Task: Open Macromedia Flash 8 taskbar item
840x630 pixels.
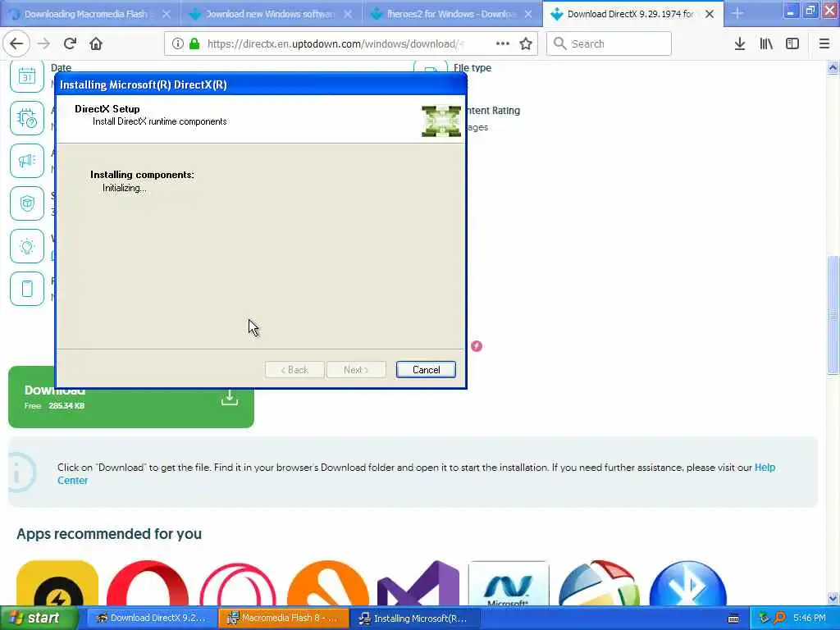Action: [283, 618]
